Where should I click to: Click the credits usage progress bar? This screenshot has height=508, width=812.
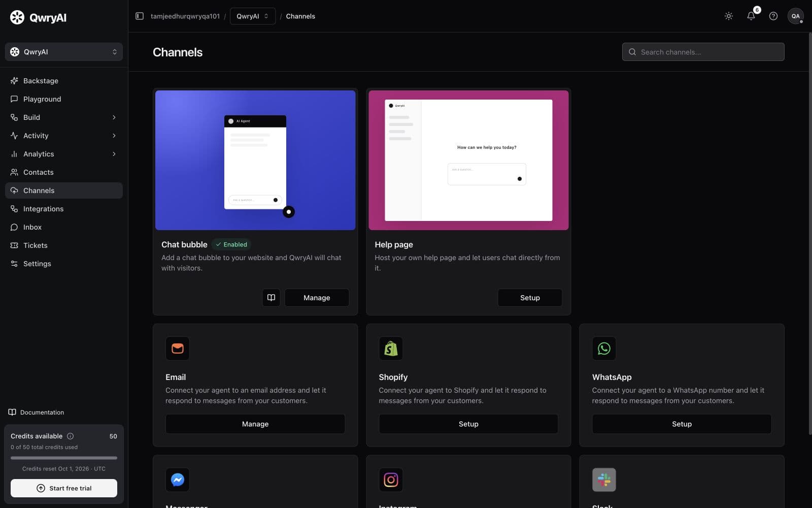64,458
